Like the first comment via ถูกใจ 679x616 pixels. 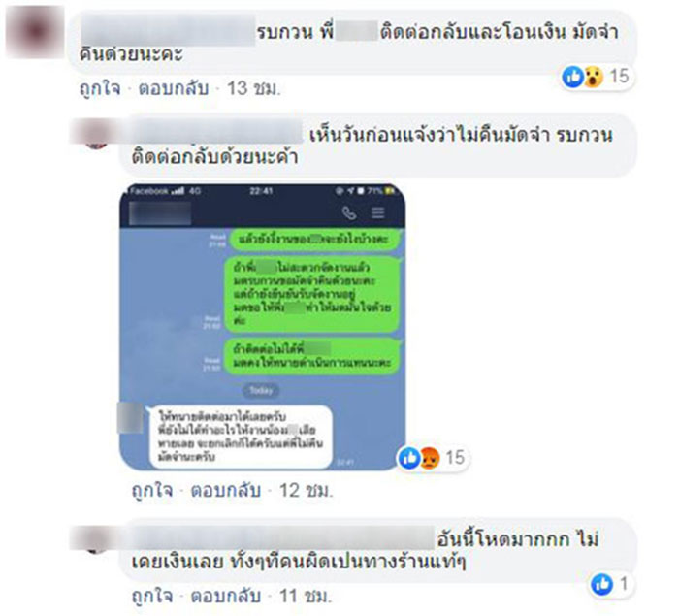[100, 88]
